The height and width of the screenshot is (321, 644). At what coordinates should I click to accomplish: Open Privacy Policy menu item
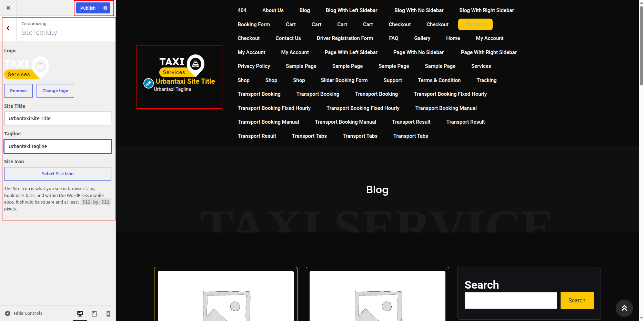(254, 66)
